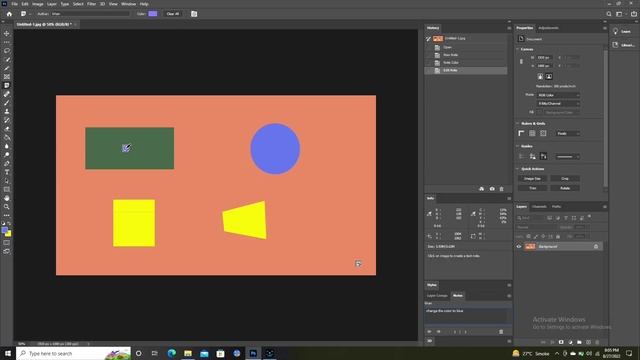Open the Filter menu
This screenshot has width=640, height=360.
[x=91, y=4]
